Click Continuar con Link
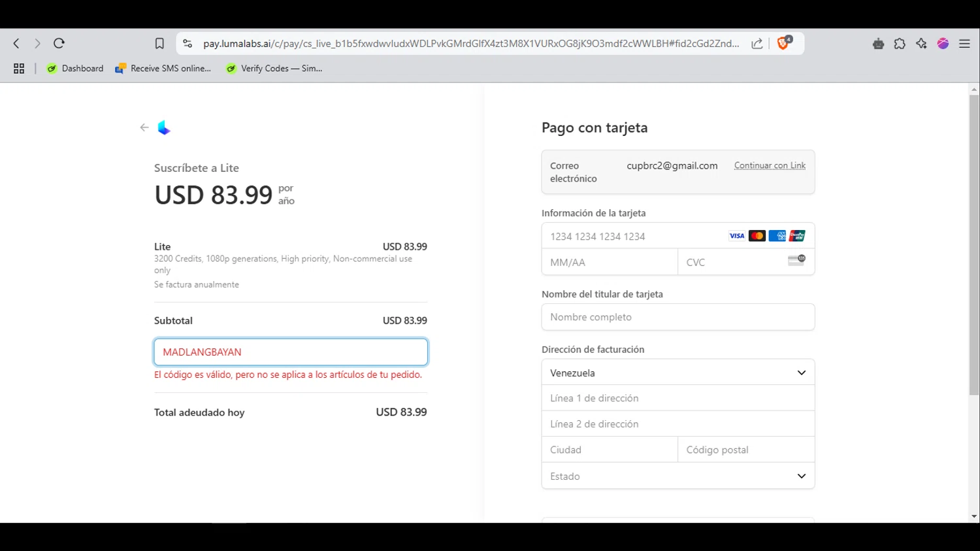Screen dimensions: 980x551 pos(770,165)
